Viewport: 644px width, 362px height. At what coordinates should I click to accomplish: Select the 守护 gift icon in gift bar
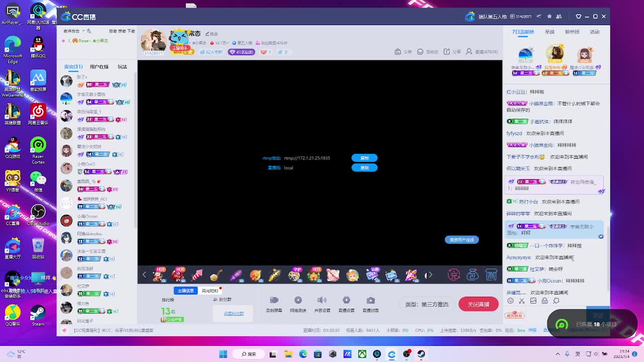pos(294,275)
